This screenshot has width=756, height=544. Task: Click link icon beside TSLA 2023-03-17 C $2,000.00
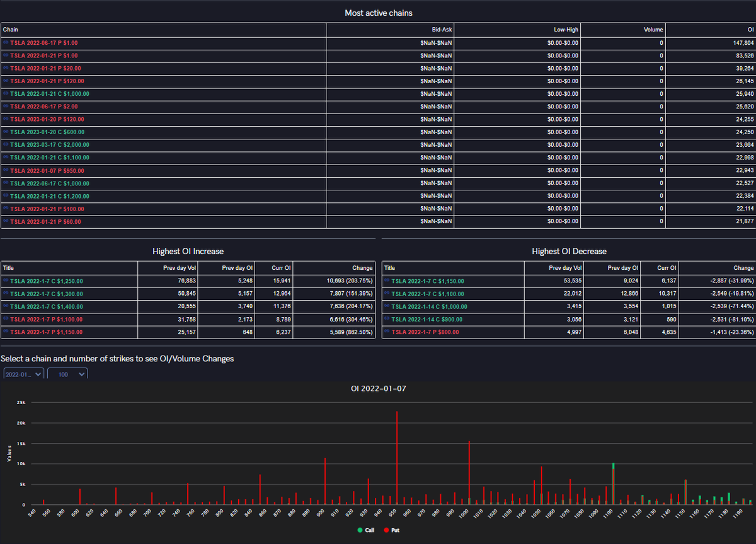(6, 145)
